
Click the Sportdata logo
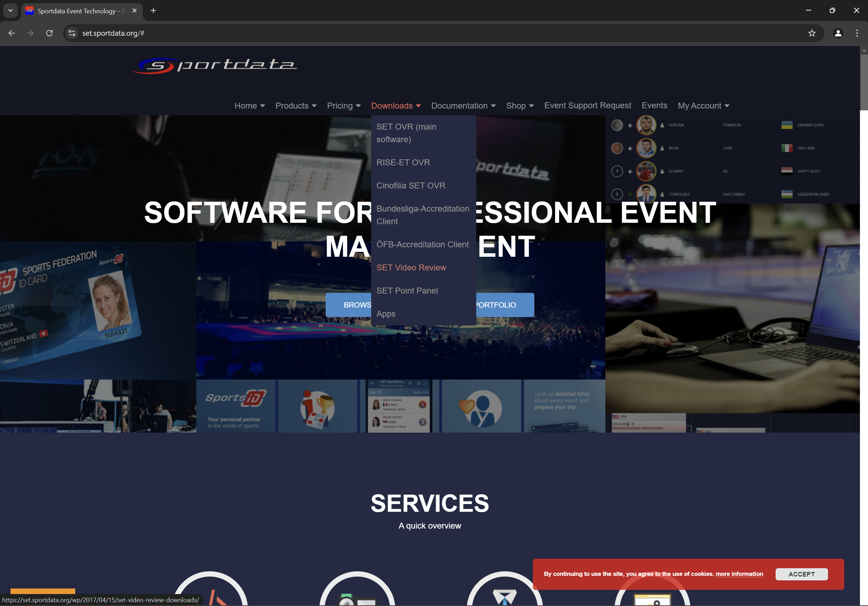pyautogui.click(x=214, y=65)
